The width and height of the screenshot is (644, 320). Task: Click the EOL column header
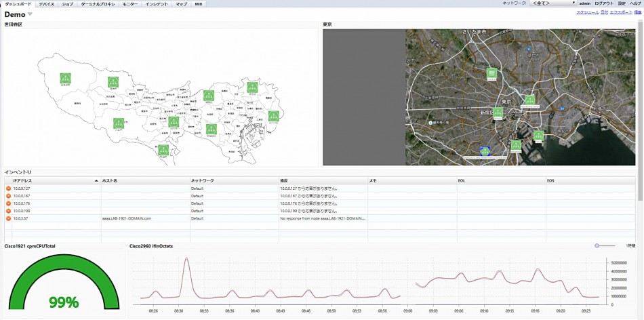tap(502, 180)
